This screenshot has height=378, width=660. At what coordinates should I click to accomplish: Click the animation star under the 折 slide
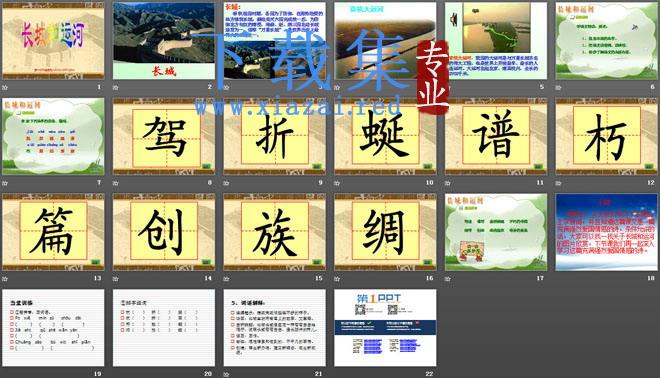click(226, 183)
